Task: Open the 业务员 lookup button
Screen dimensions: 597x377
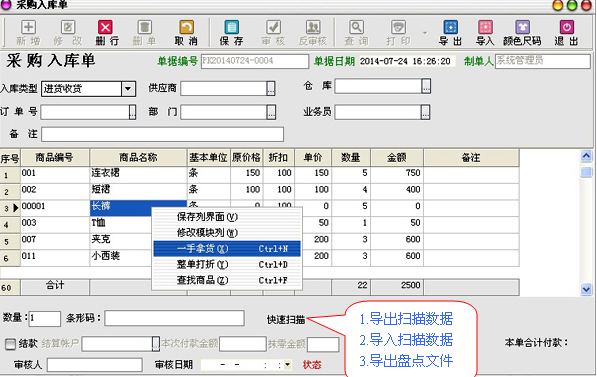Action: [x=425, y=112]
